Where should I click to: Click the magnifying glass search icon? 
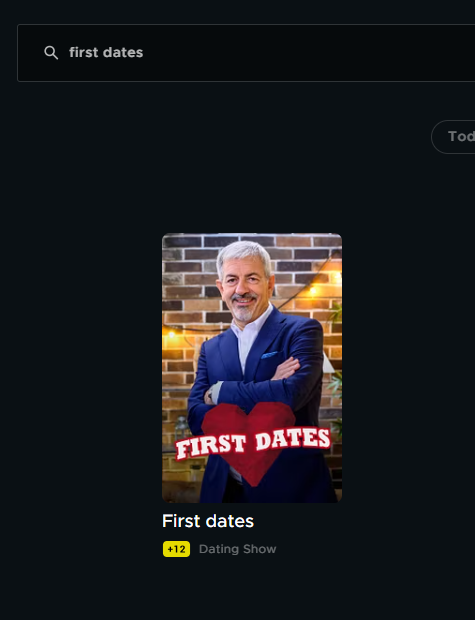tap(51, 53)
